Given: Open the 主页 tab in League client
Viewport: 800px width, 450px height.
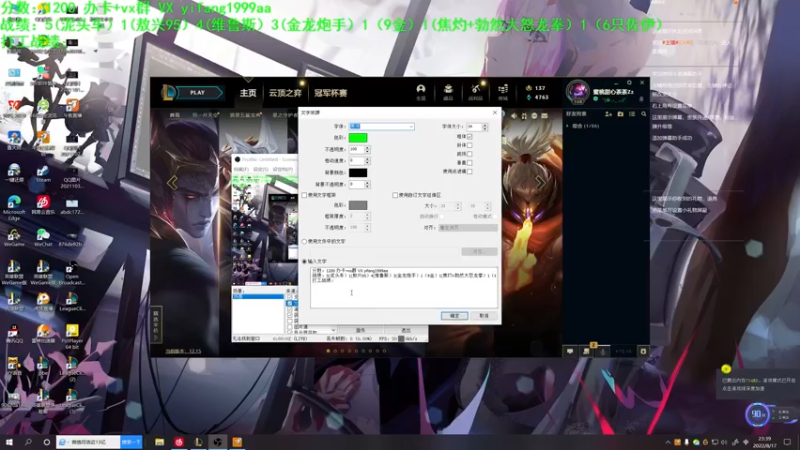Looking at the screenshot, I should (x=248, y=93).
